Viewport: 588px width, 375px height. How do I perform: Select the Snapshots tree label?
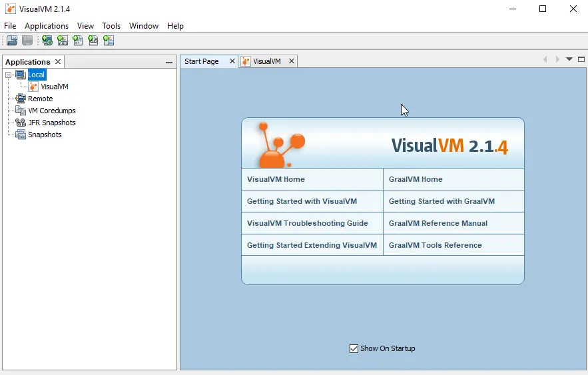(x=45, y=135)
